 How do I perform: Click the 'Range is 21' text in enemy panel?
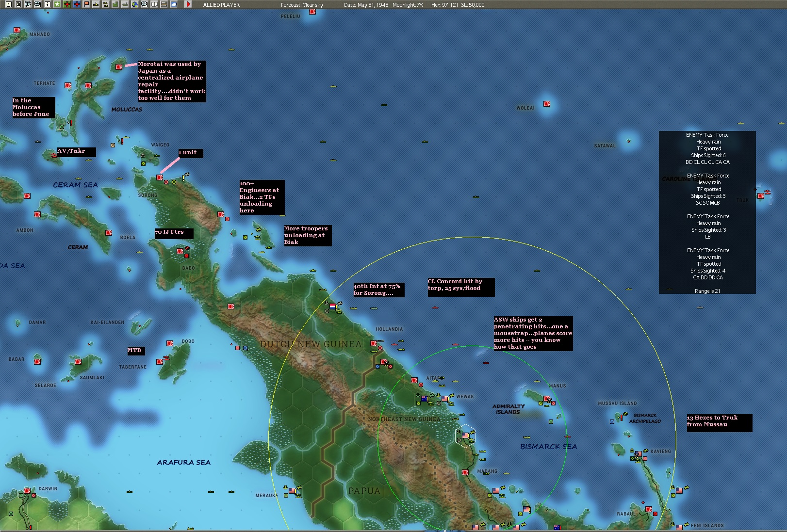[707, 291]
